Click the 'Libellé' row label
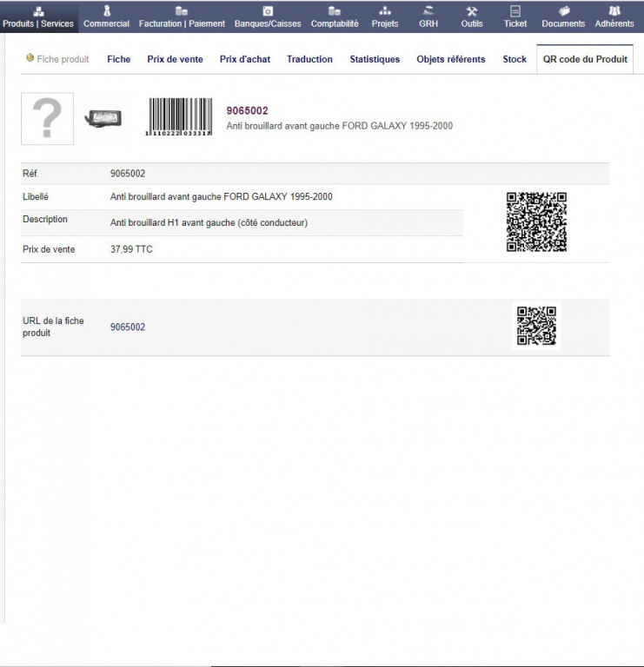644x667 pixels. coord(36,196)
